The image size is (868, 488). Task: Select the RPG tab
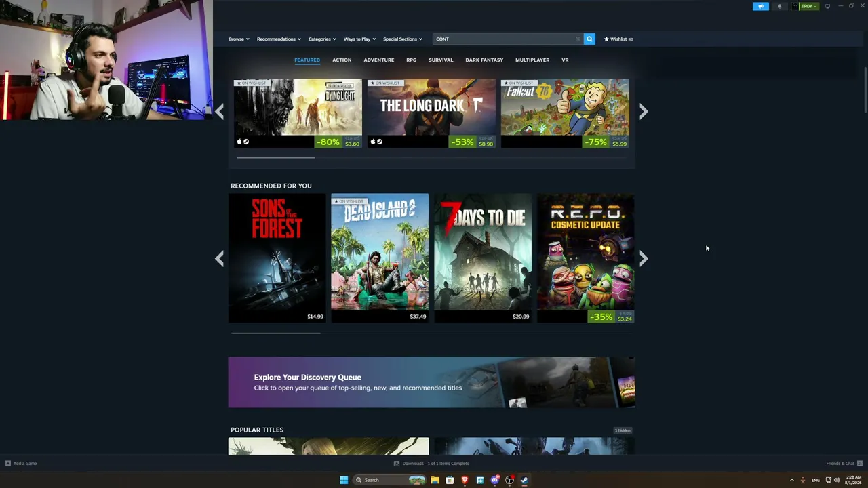411,60
